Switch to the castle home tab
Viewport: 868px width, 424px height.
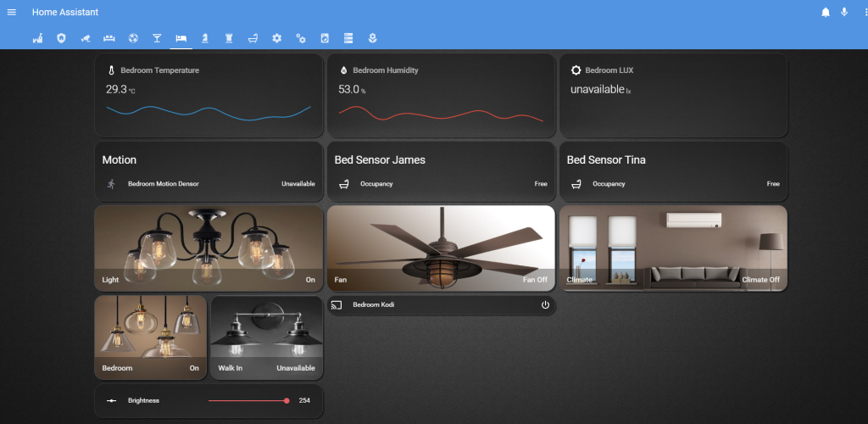point(37,38)
